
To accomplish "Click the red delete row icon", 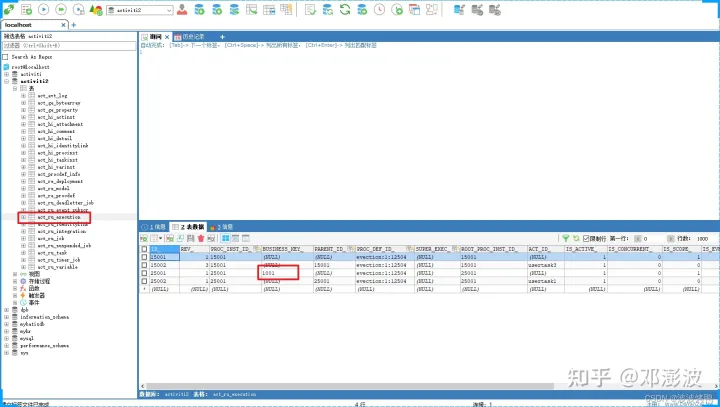I will click(x=200, y=238).
